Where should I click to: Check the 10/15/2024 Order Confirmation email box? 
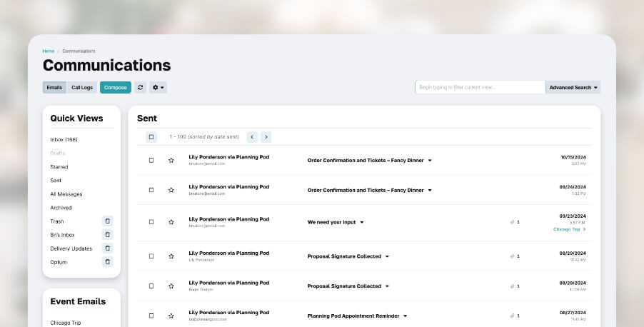point(151,160)
